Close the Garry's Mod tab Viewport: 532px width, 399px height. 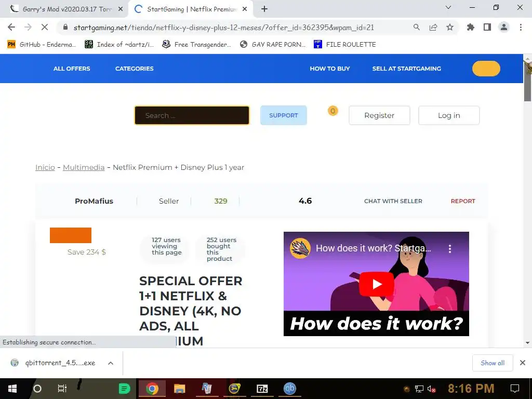pos(121,9)
